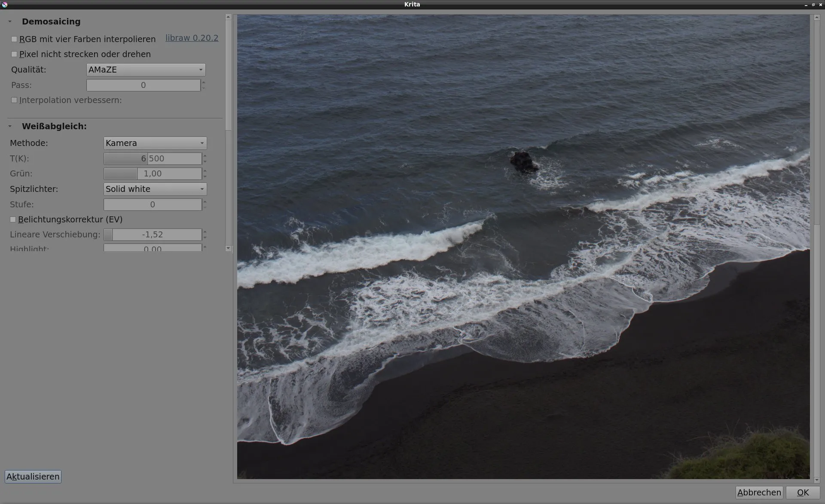Click the Krita app icon in title bar
The width and height of the screenshot is (825, 504).
tap(5, 5)
